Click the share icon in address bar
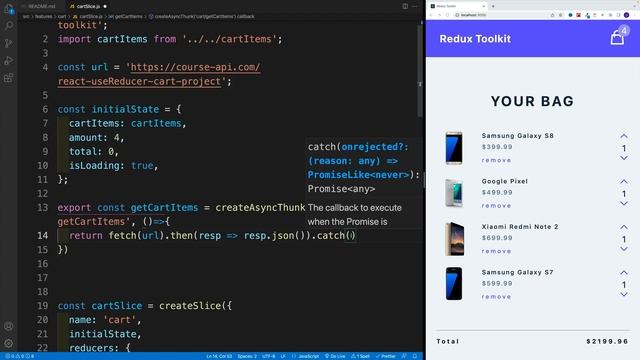 coord(552,15)
